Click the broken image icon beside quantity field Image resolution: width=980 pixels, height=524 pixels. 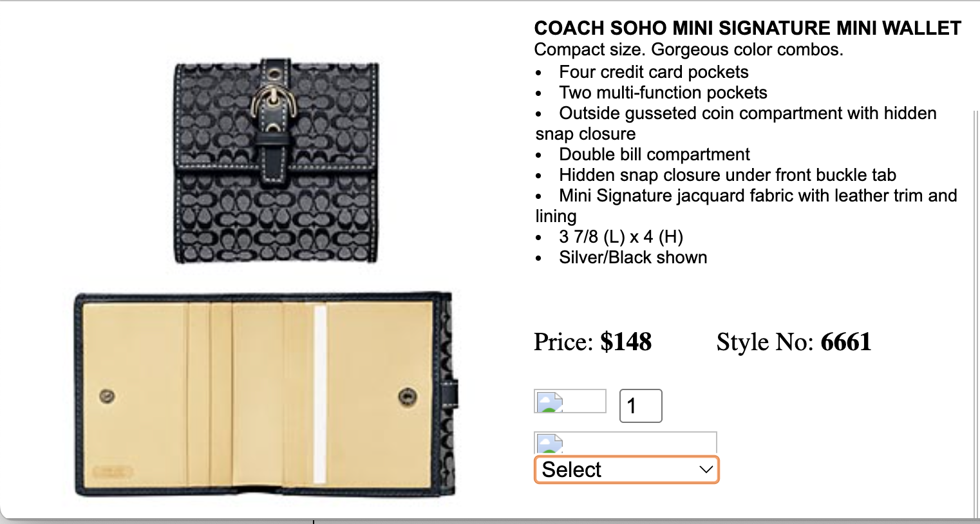(x=570, y=401)
